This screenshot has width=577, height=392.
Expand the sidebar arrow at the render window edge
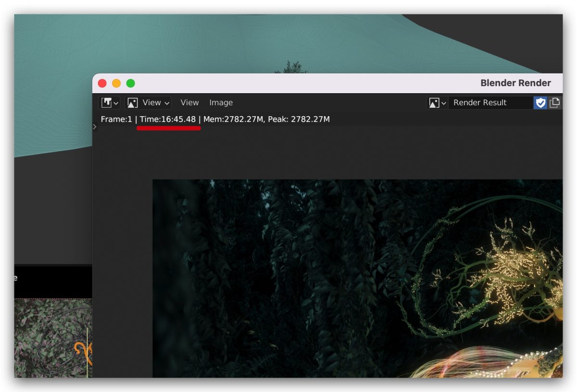click(x=95, y=127)
